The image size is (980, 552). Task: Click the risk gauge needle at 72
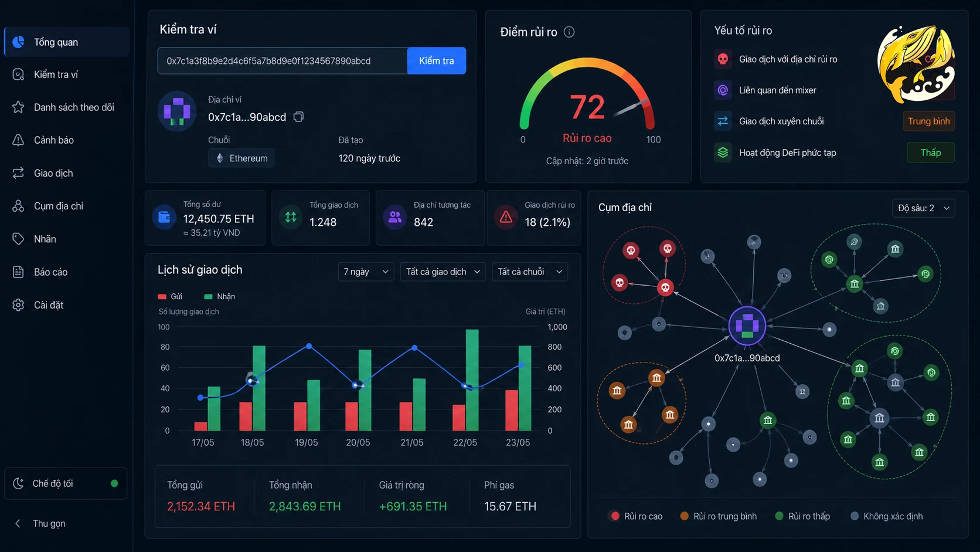click(x=632, y=107)
